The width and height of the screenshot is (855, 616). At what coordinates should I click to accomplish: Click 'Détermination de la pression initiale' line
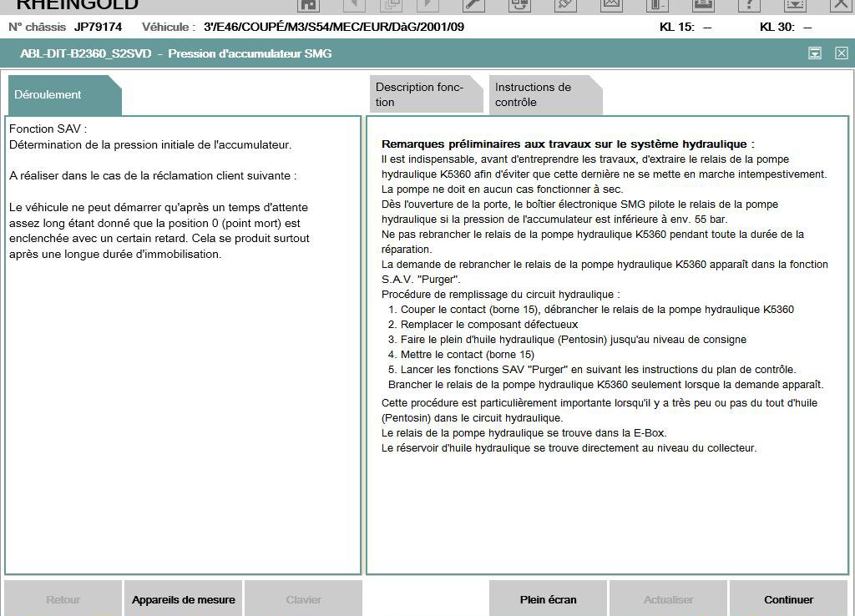click(150, 144)
